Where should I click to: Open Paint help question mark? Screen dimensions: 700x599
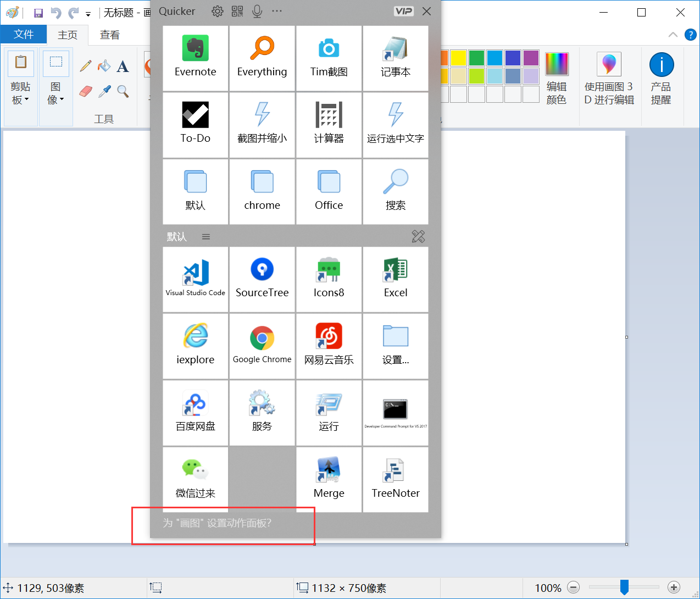click(691, 35)
